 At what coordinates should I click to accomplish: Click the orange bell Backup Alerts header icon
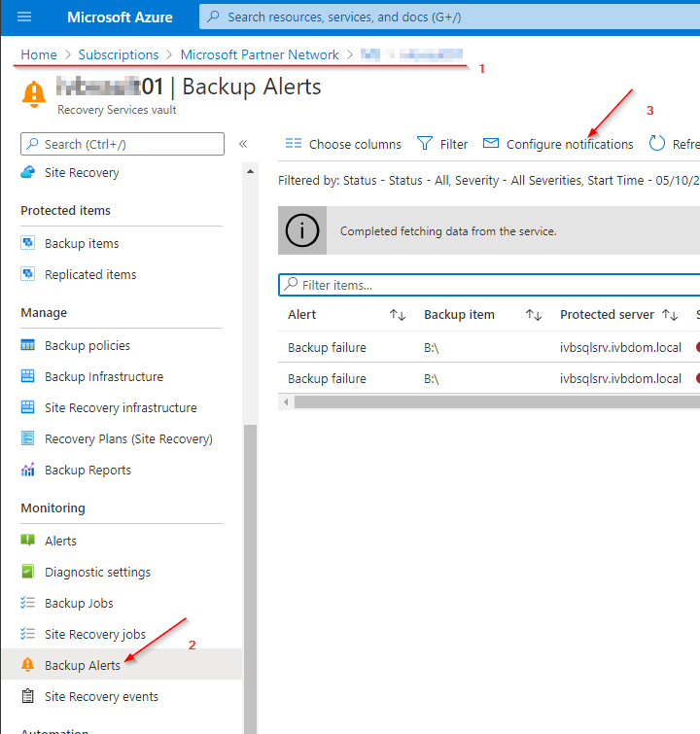point(34,94)
